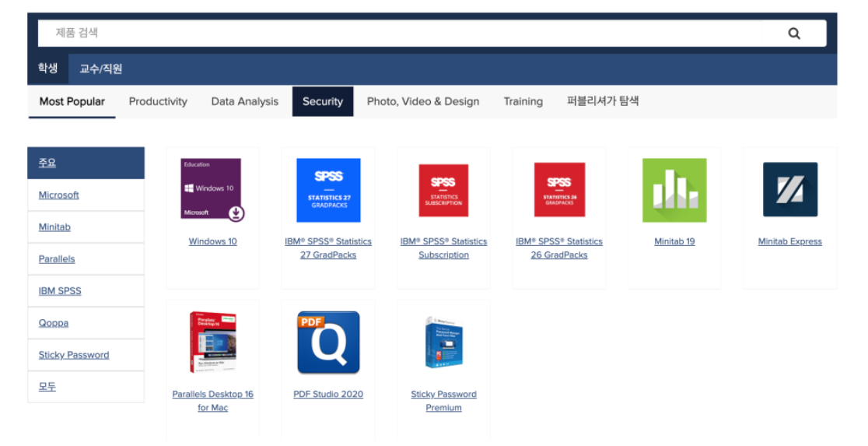Open the SPSS Statistics Subscription icon
Image resolution: width=868 pixels, height=446 pixels.
[x=443, y=190]
